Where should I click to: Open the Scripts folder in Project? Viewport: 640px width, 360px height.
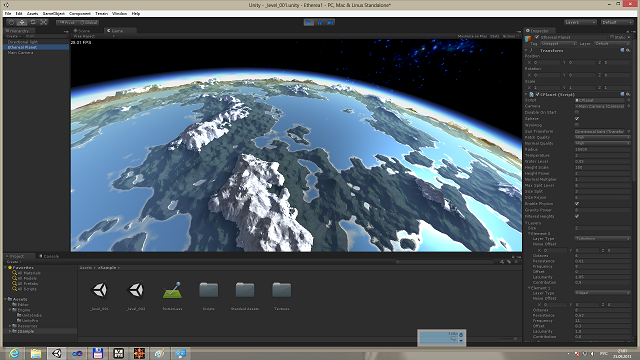point(209,290)
